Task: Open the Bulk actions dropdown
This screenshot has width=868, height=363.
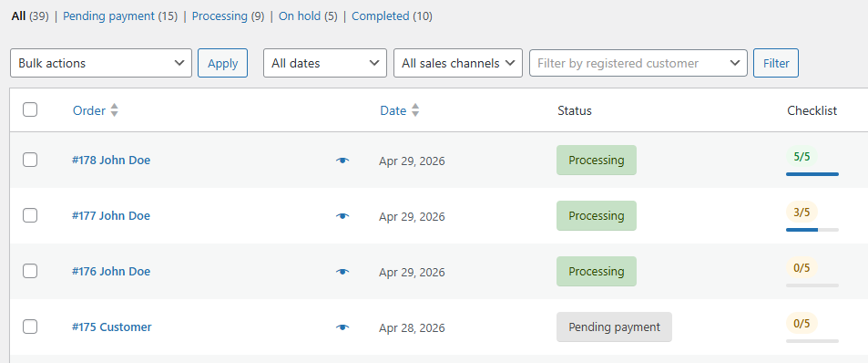Action: click(101, 63)
